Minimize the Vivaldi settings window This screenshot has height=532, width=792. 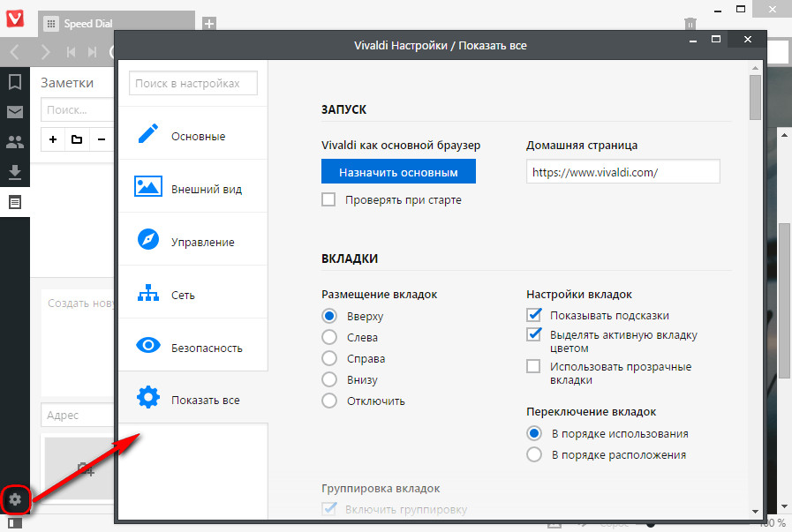[x=693, y=40]
